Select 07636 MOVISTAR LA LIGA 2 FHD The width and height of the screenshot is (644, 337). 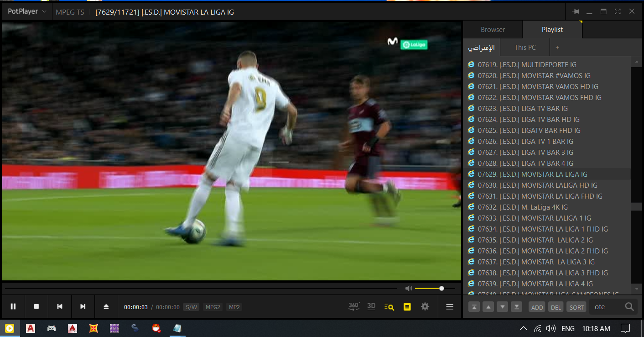(x=547, y=251)
